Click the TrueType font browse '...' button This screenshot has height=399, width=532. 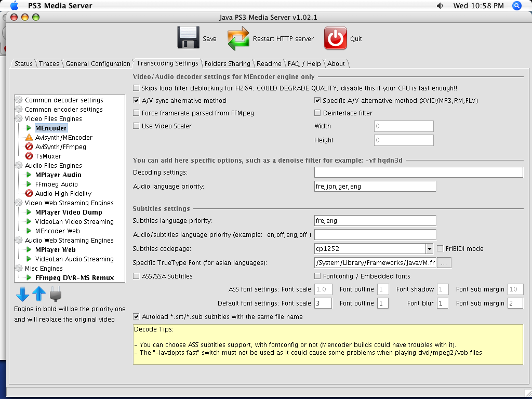[x=444, y=263]
